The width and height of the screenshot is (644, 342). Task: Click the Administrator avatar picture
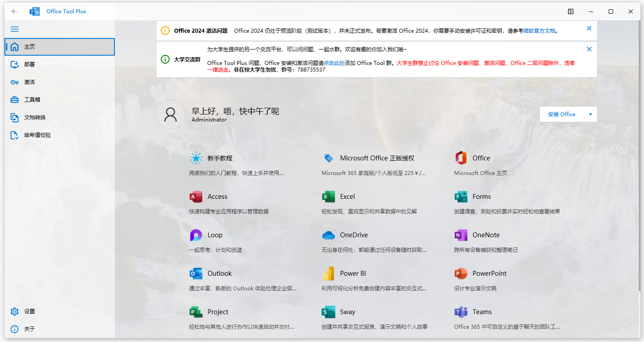click(x=170, y=114)
